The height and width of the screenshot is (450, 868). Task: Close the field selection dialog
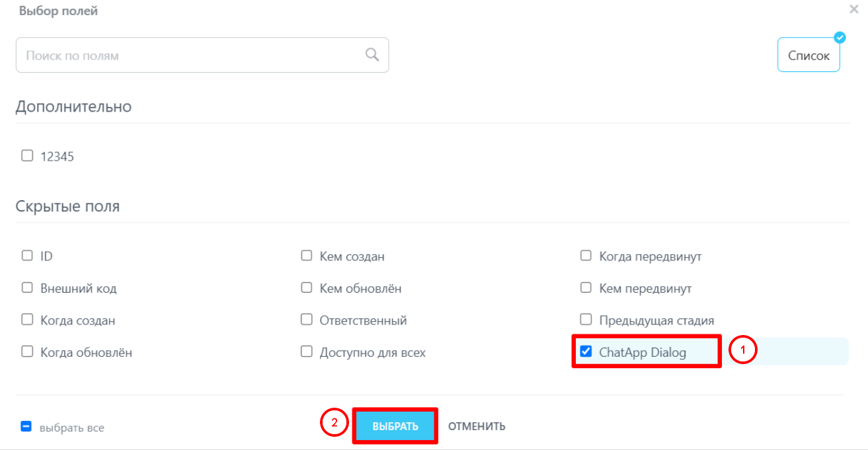pyautogui.click(x=854, y=9)
